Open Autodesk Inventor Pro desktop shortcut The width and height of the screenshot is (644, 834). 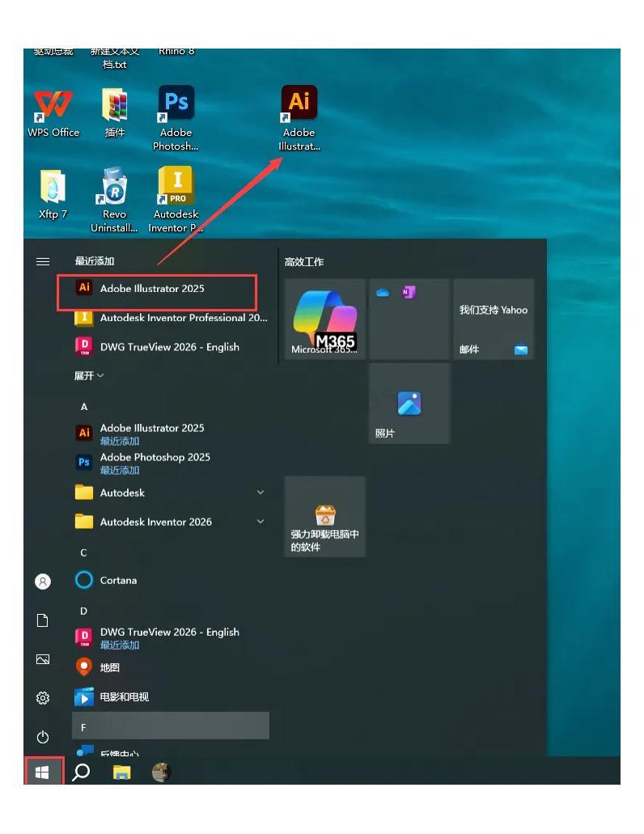pyautogui.click(x=176, y=200)
